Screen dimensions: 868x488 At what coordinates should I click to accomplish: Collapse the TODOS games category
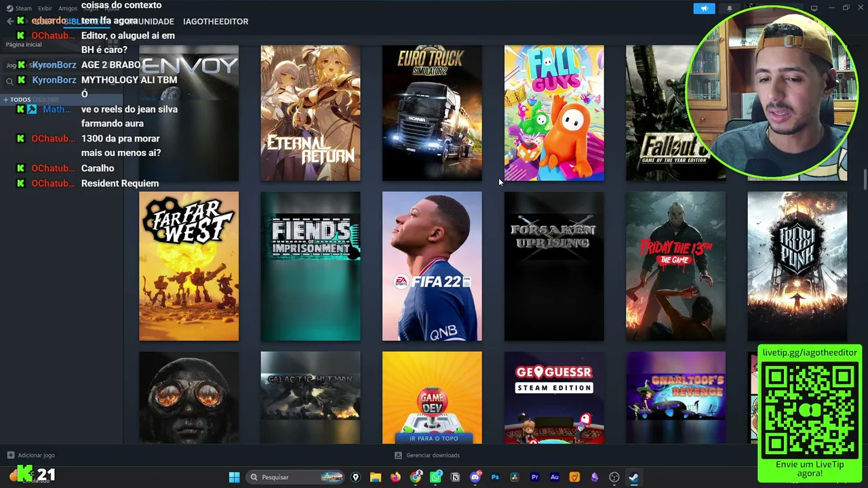point(5,100)
